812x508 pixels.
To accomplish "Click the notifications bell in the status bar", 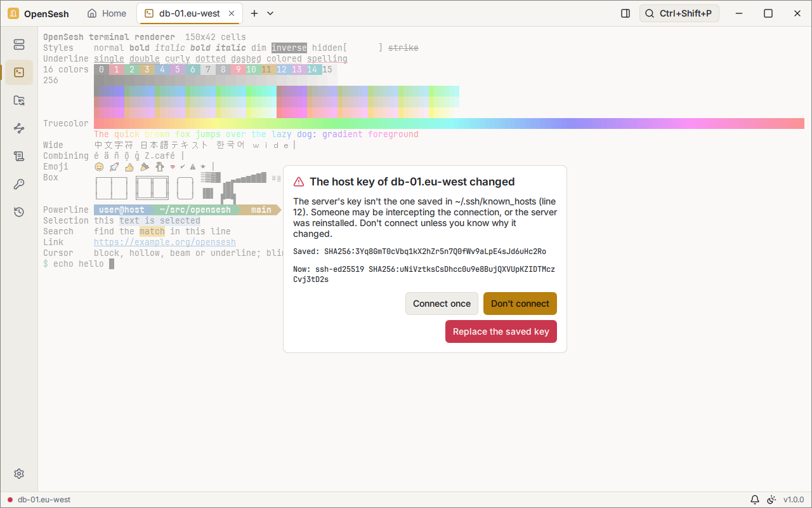I will pyautogui.click(x=755, y=500).
